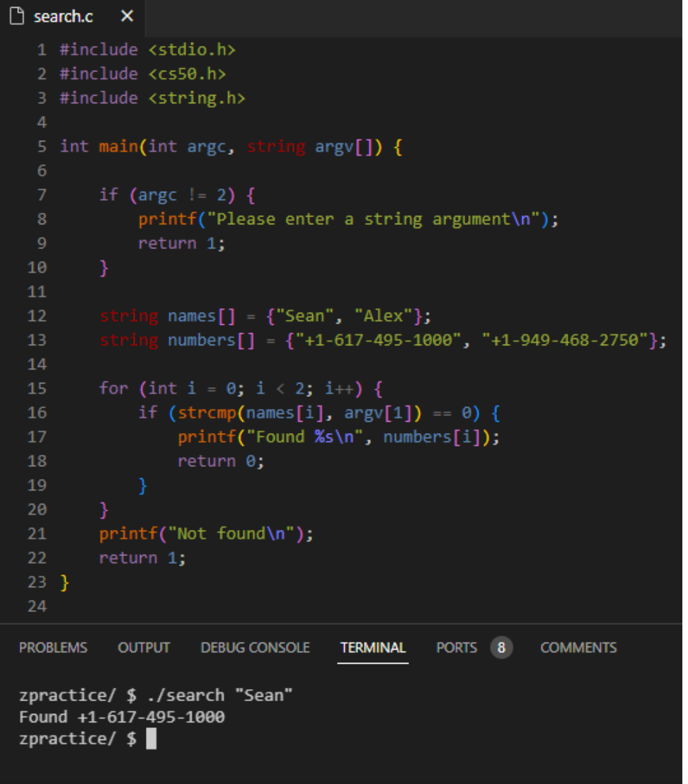Screen dimensions: 688x784
Task: Place cursor on '#include <string.h>' line
Action: [152, 98]
